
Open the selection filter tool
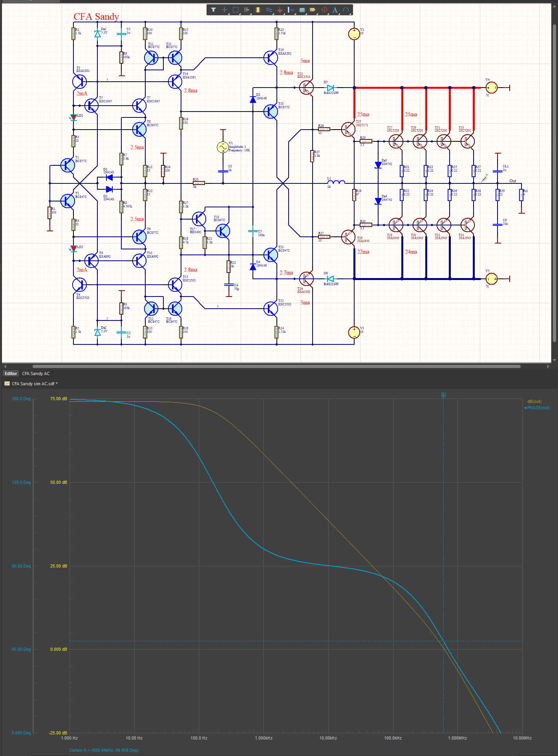(x=213, y=10)
